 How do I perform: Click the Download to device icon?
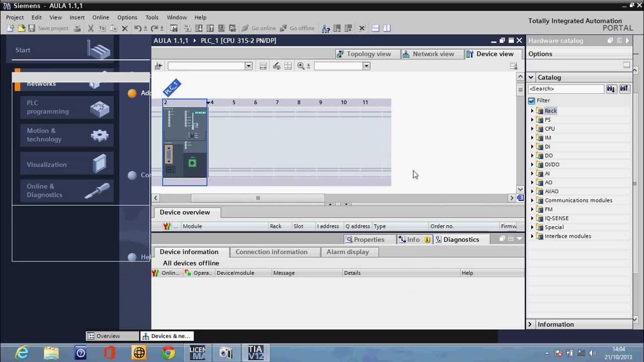pyautogui.click(x=199, y=28)
